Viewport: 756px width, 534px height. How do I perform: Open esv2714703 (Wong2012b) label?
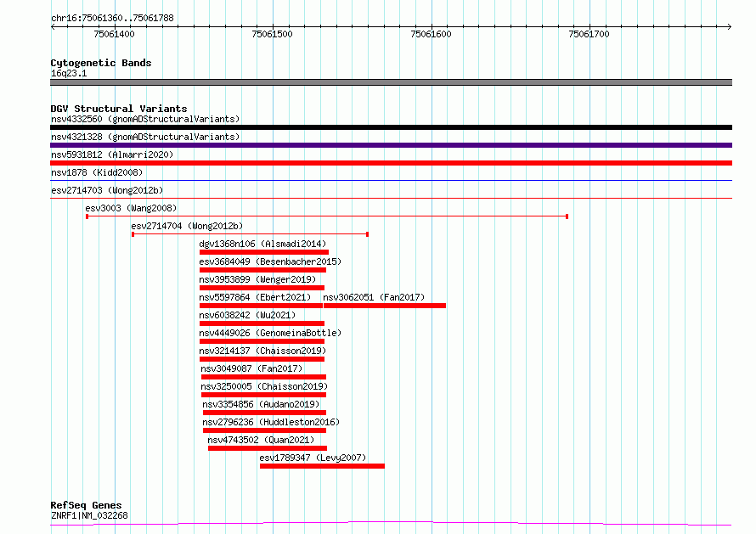tap(107, 190)
